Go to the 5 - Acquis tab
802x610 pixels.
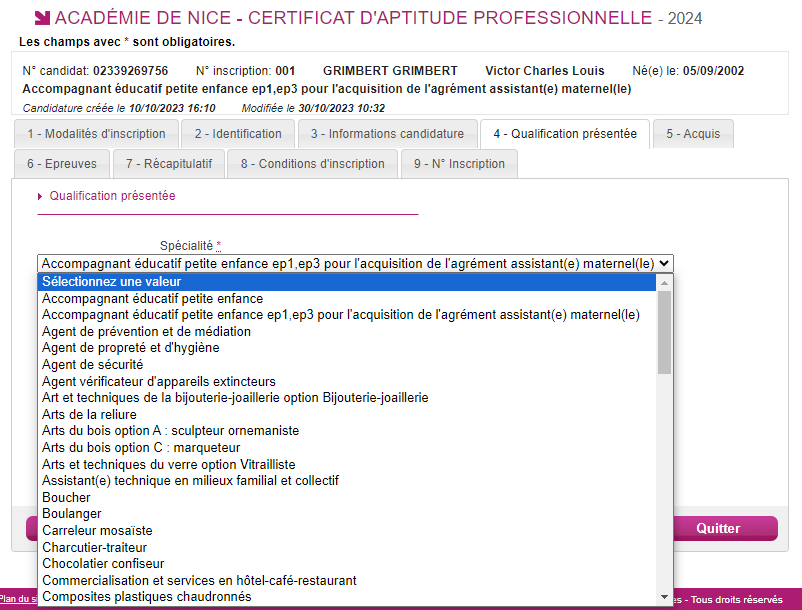pos(693,134)
